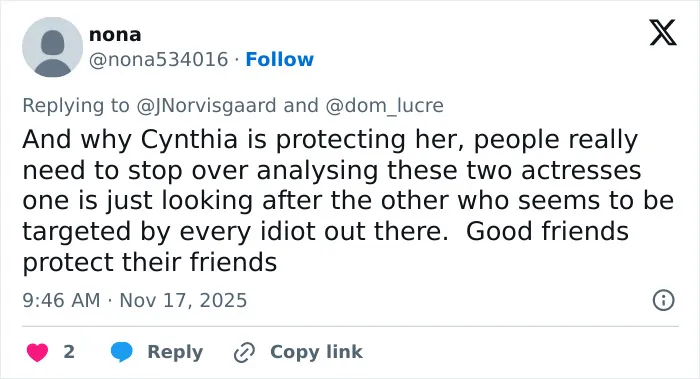Open the @nona534016 handle link
The height and width of the screenshot is (379, 700).
pyautogui.click(x=158, y=59)
